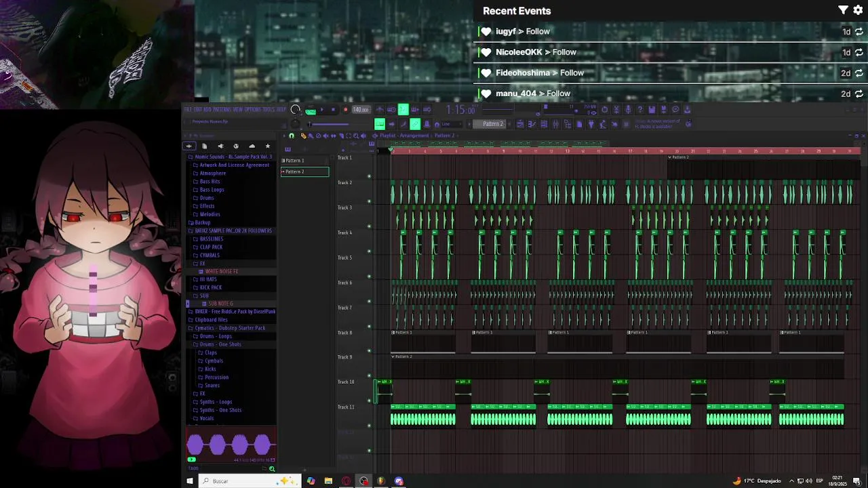The height and width of the screenshot is (488, 868).
Task: Toggle the playlist snap magnet icon
Action: (292, 136)
